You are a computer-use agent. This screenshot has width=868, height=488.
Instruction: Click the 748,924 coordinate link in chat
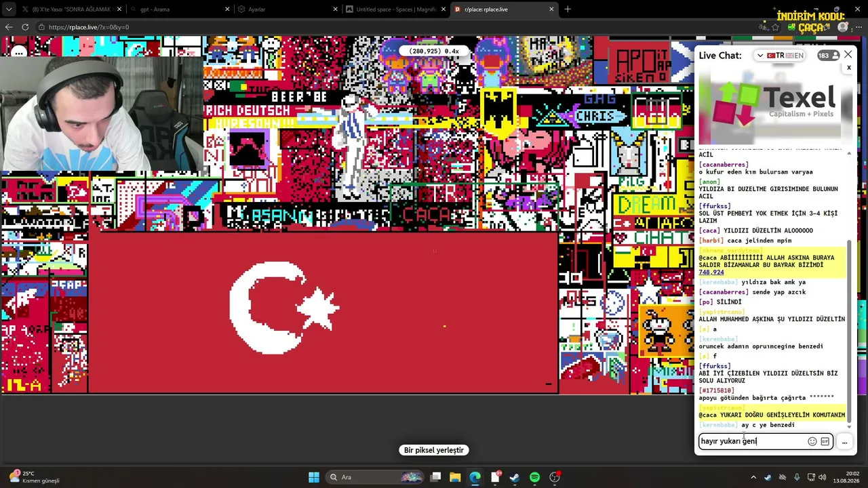pyautogui.click(x=711, y=272)
